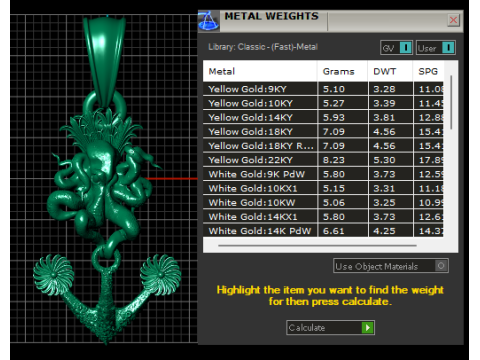Close the Metal Weights panel
480x360 pixels.
coord(453,20)
